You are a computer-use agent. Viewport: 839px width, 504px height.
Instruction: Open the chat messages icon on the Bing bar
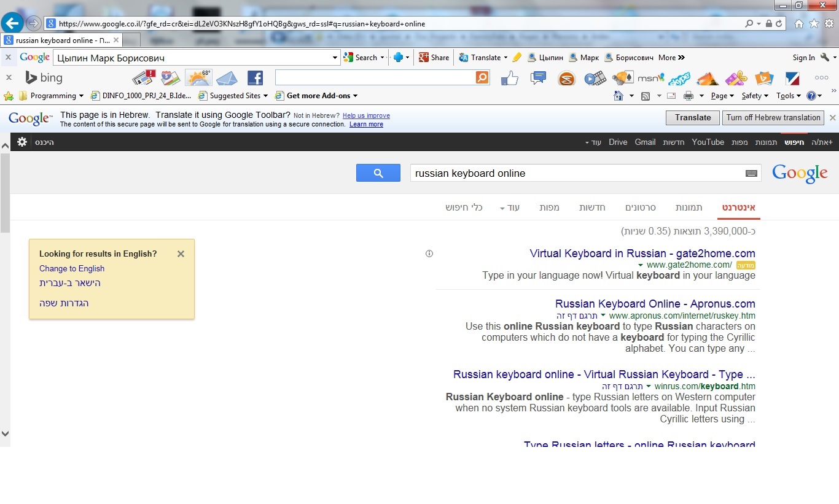pos(538,78)
